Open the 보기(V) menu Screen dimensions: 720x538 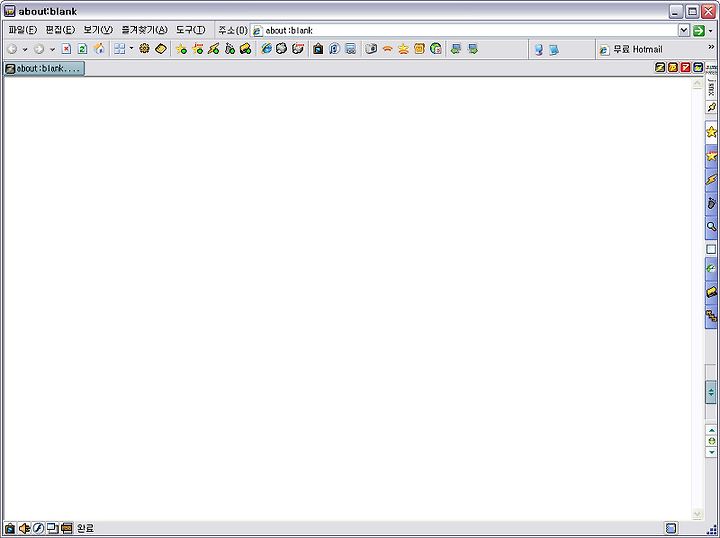98,30
